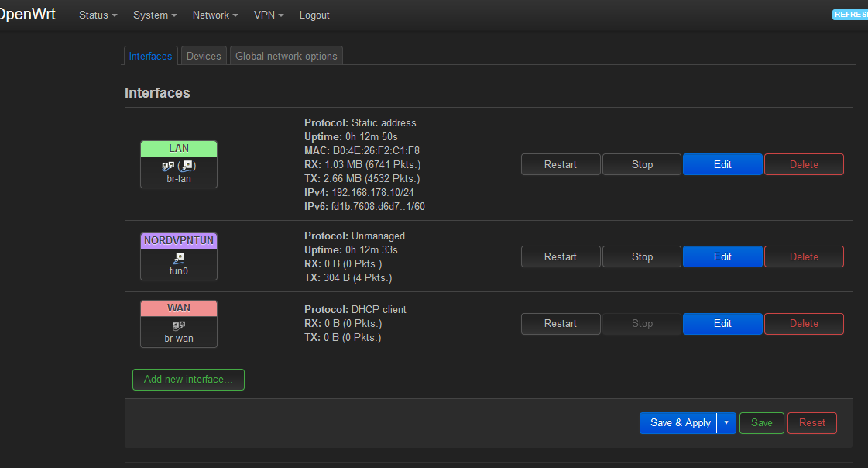
Task: Click the NORDVPNTUN uptime 0h 12m 33s
Action: coord(372,249)
